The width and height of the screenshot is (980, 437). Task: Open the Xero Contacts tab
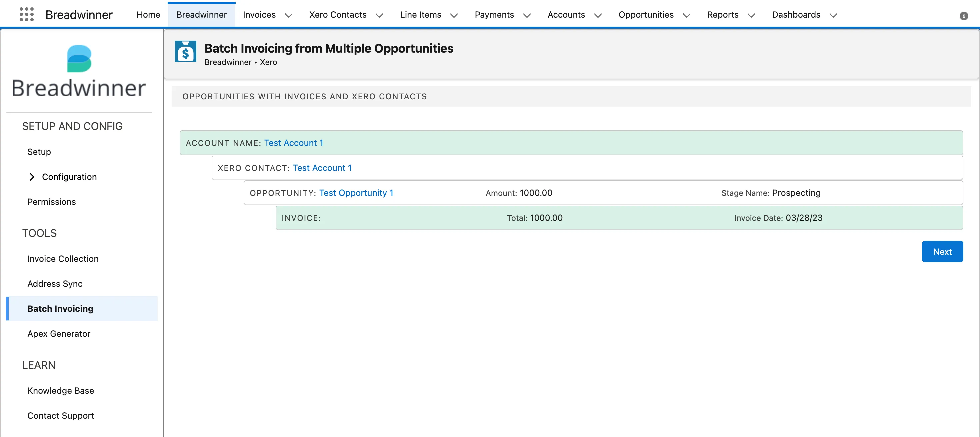[337, 14]
